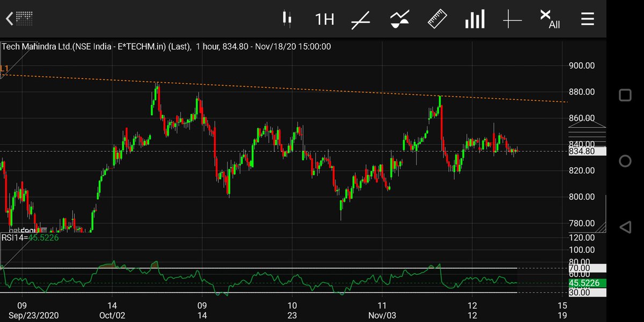The width and height of the screenshot is (644, 322).
Task: Clear all drawings with the X All tool
Action: pos(548,18)
